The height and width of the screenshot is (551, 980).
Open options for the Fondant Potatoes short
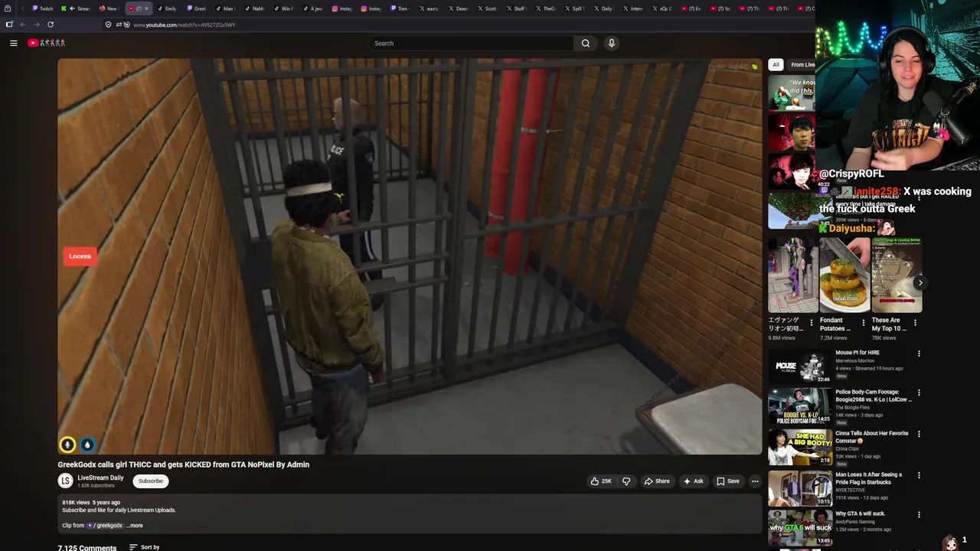864,323
